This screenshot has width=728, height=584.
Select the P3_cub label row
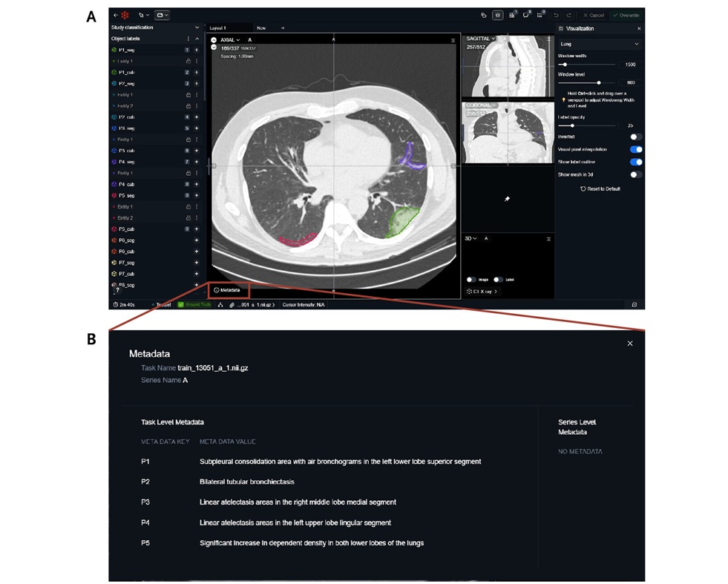tap(156, 151)
